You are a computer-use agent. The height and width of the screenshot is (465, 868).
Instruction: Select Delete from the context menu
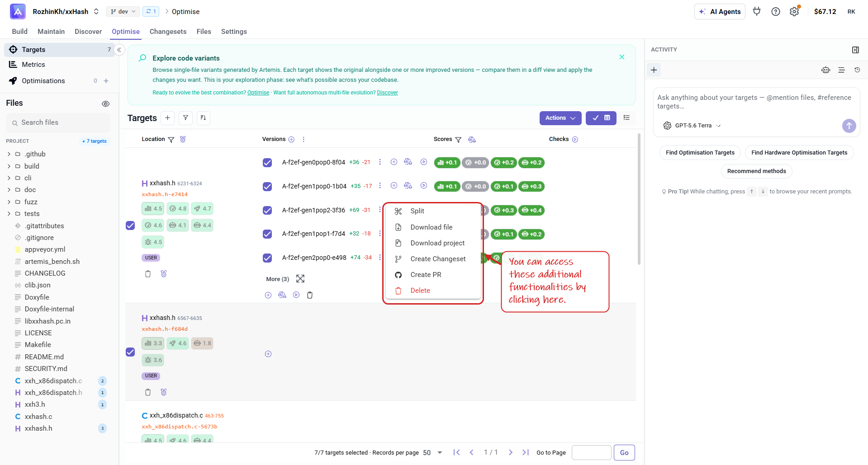[432, 291]
